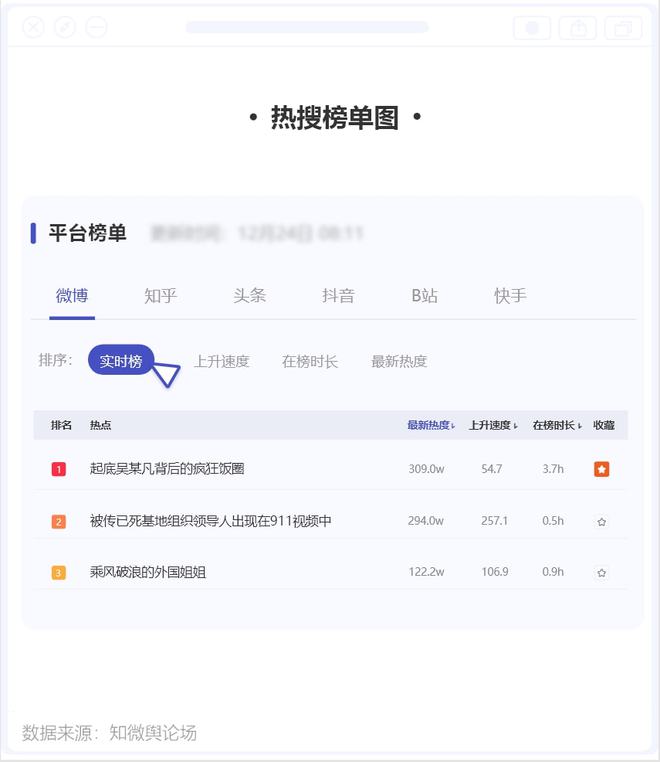The image size is (660, 762).
Task: Click the 294.0w heat value
Action: point(426,521)
